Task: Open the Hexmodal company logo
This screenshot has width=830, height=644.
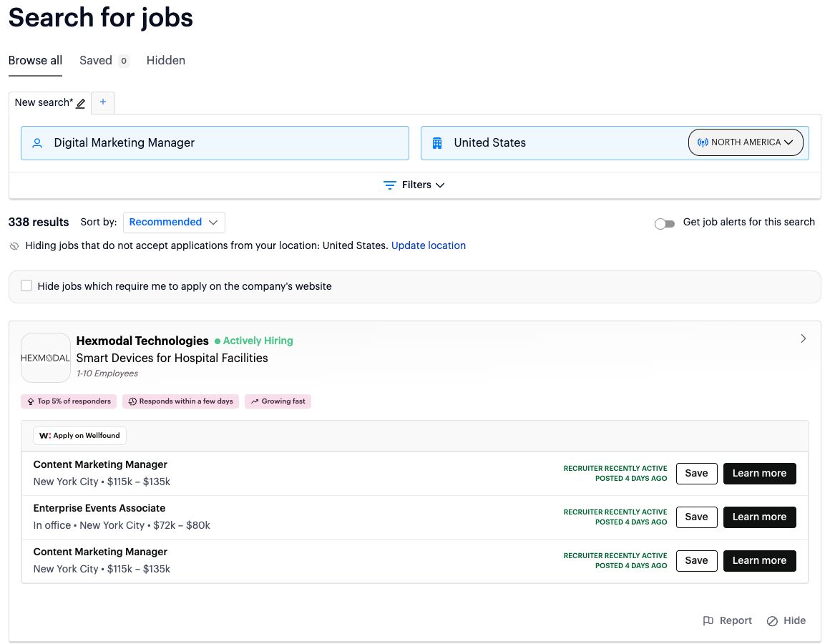Action: 46,358
